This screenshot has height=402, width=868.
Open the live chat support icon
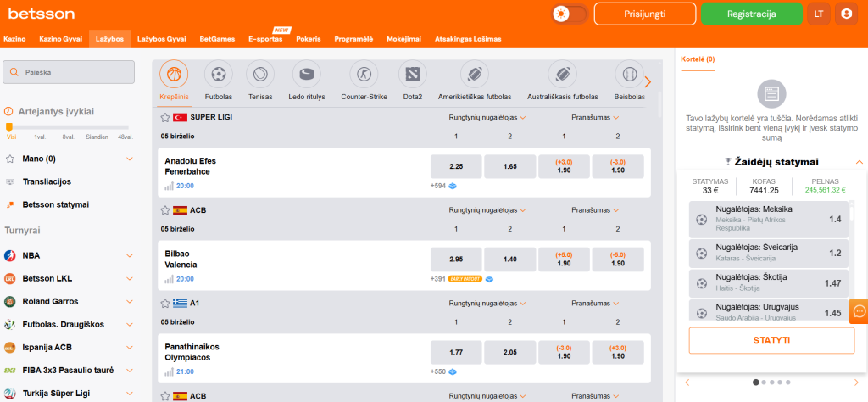860,311
